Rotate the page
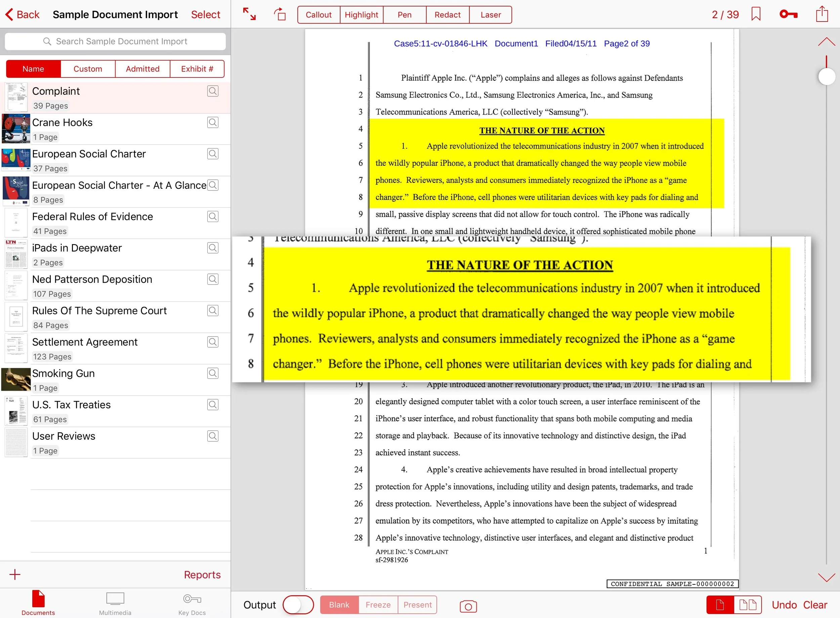Screen dimensions: 840x618 280,14
